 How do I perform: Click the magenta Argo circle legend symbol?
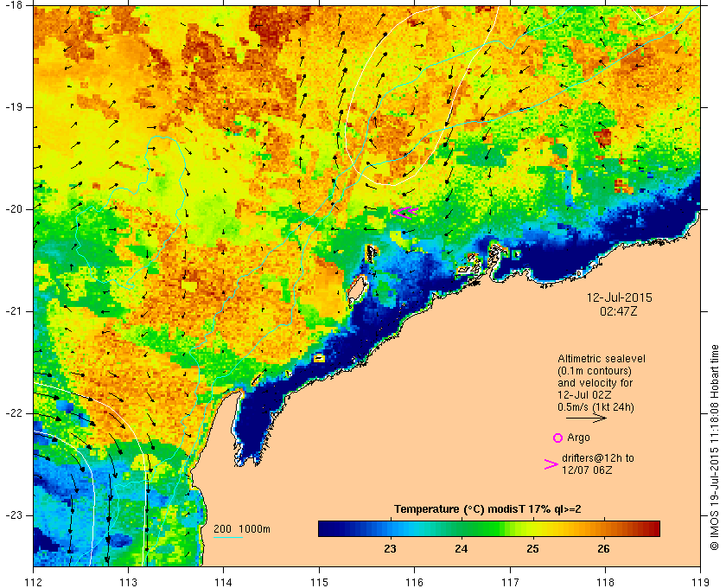coord(558,438)
